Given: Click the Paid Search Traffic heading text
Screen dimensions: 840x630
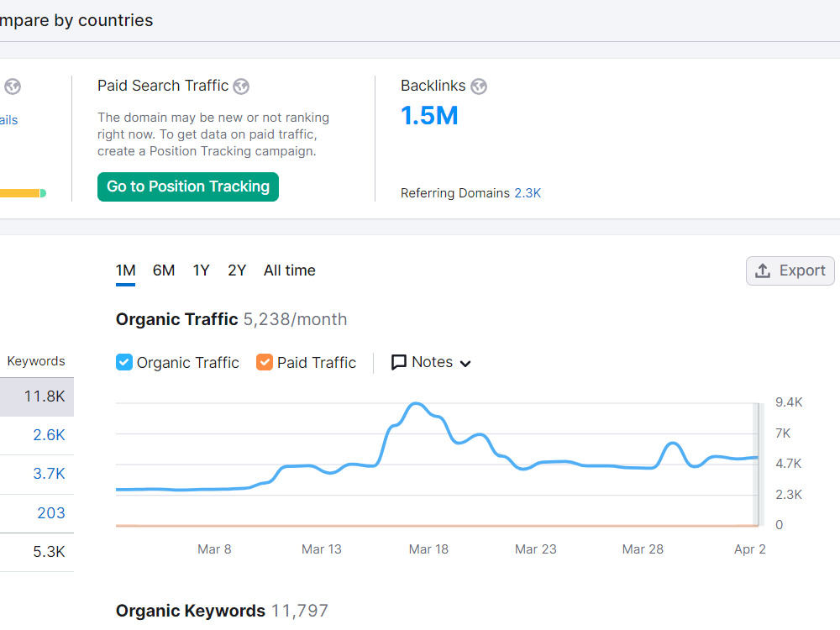Looking at the screenshot, I should (x=163, y=86).
